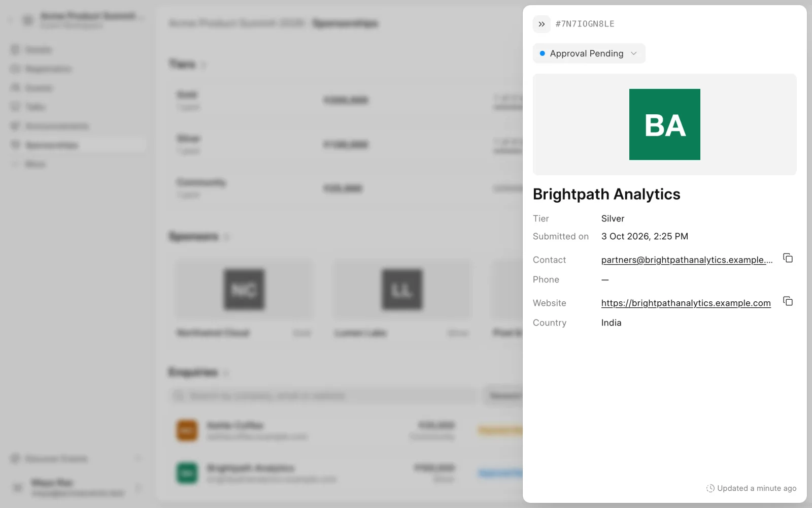Open the Approval Pending status dropdown

tap(589, 53)
